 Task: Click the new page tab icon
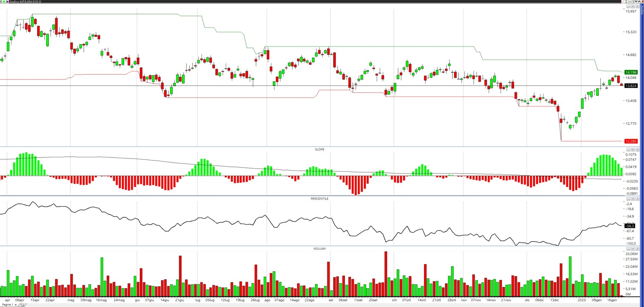(22, 305)
